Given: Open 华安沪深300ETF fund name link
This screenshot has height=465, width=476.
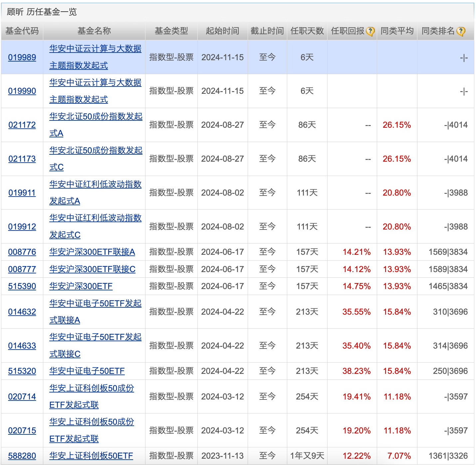Looking at the screenshot, I should pyautogui.click(x=81, y=286).
